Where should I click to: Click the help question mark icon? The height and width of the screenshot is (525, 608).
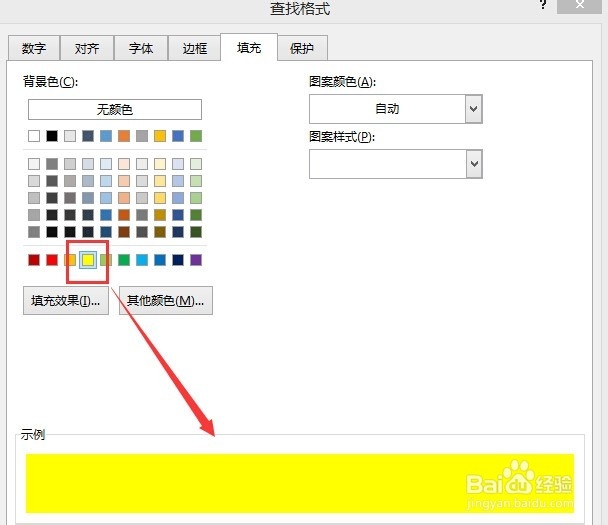click(x=543, y=5)
